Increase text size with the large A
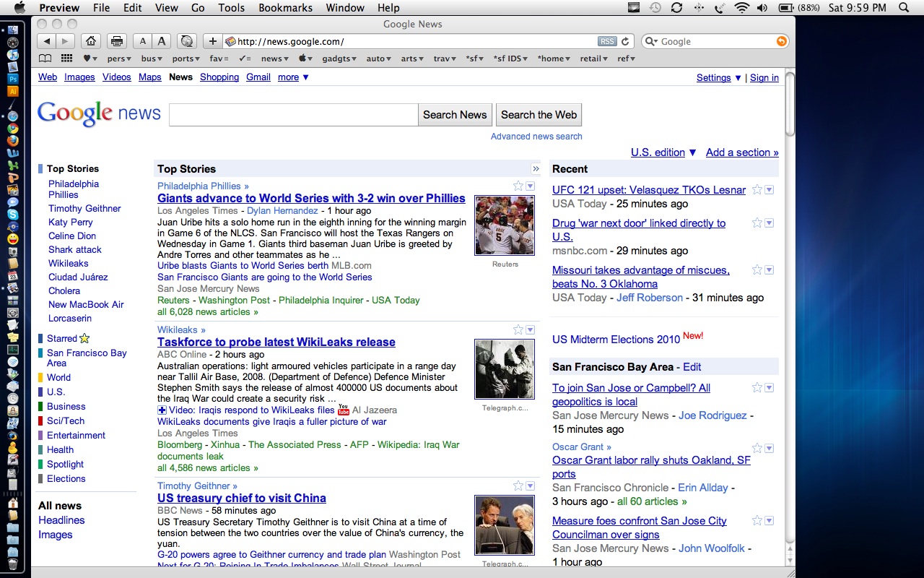 point(162,41)
